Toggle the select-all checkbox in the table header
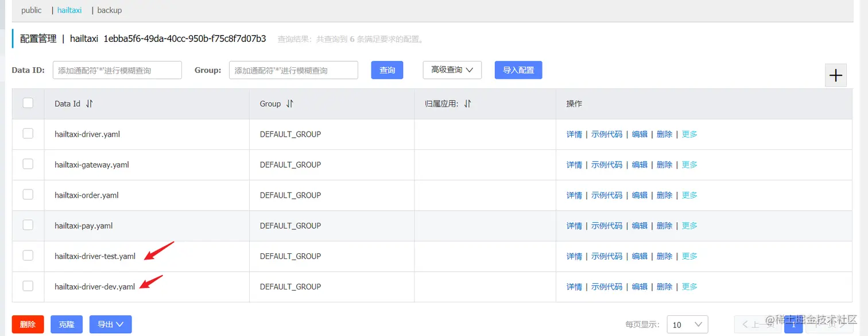This screenshot has width=868, height=336. (x=28, y=102)
